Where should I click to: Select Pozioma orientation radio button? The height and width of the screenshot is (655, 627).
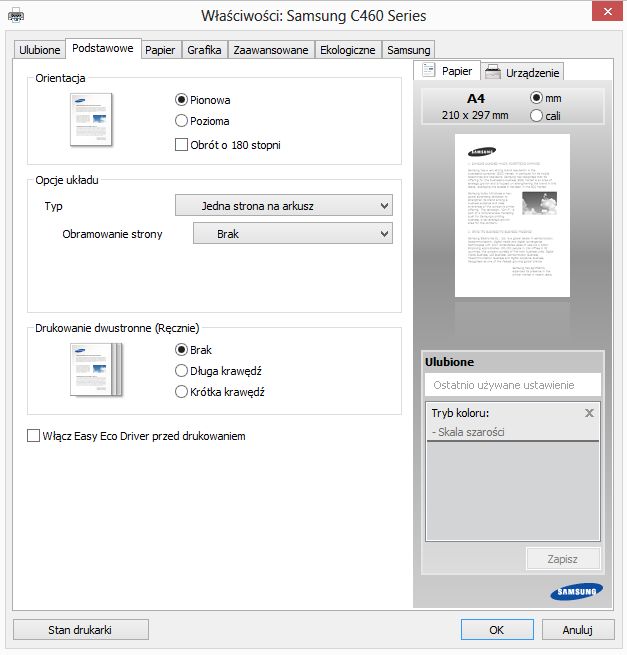point(181,121)
